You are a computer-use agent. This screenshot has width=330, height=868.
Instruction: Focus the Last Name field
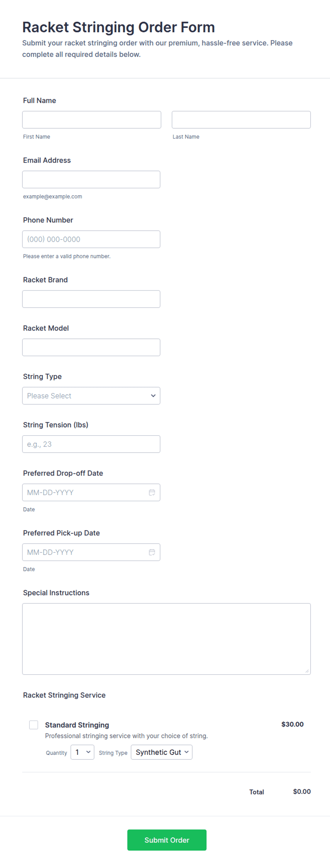click(x=241, y=120)
